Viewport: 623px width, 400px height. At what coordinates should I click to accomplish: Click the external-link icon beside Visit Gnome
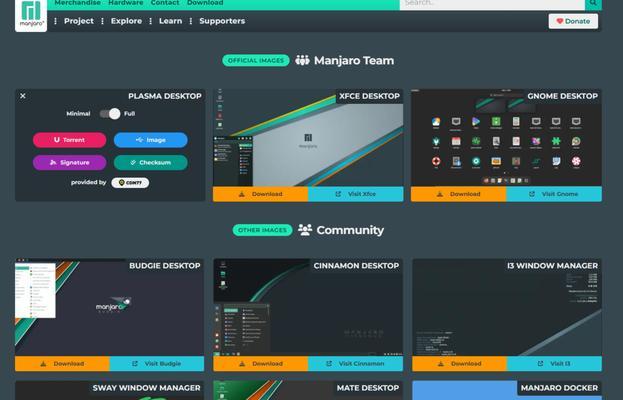point(532,194)
